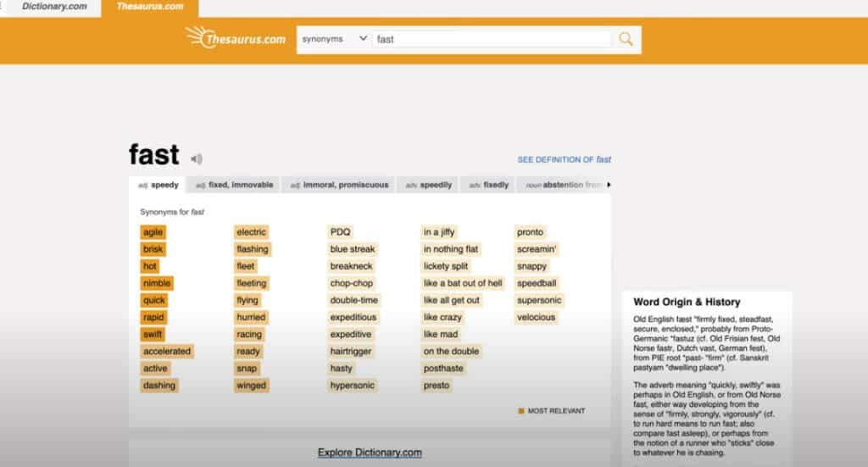Follow the Explore Dictionary.com link
The height and width of the screenshot is (467, 868).
click(370, 453)
